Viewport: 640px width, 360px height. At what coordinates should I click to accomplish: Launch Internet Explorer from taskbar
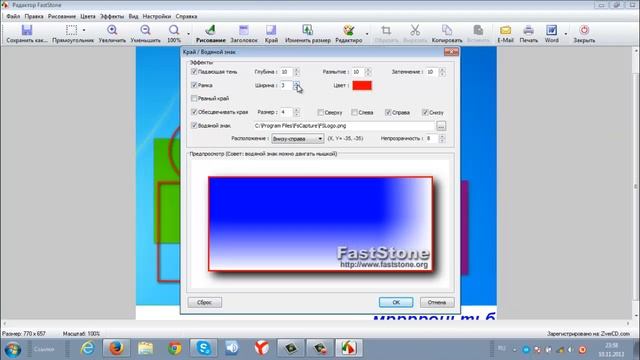(87, 348)
